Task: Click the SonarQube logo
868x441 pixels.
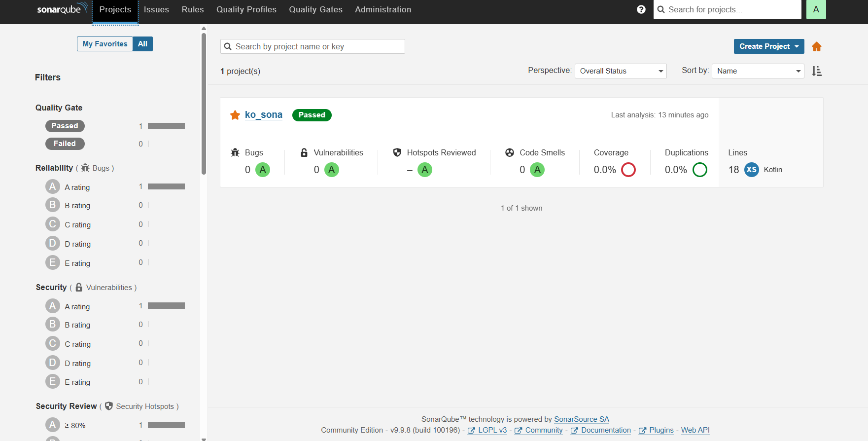Action: click(63, 9)
